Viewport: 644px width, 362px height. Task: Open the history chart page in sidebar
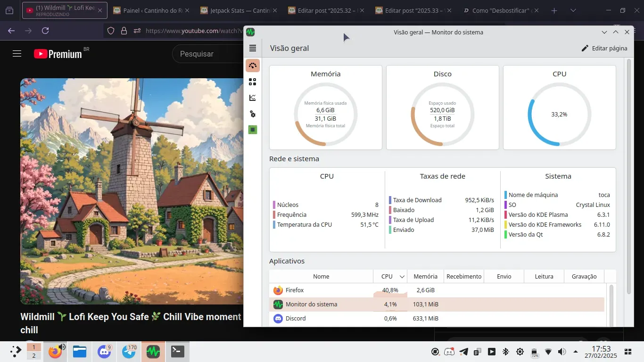coord(253,98)
